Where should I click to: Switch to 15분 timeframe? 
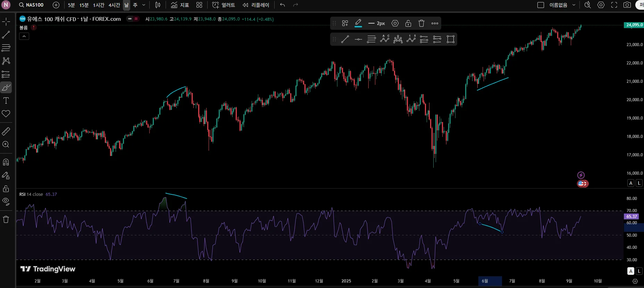click(84, 5)
